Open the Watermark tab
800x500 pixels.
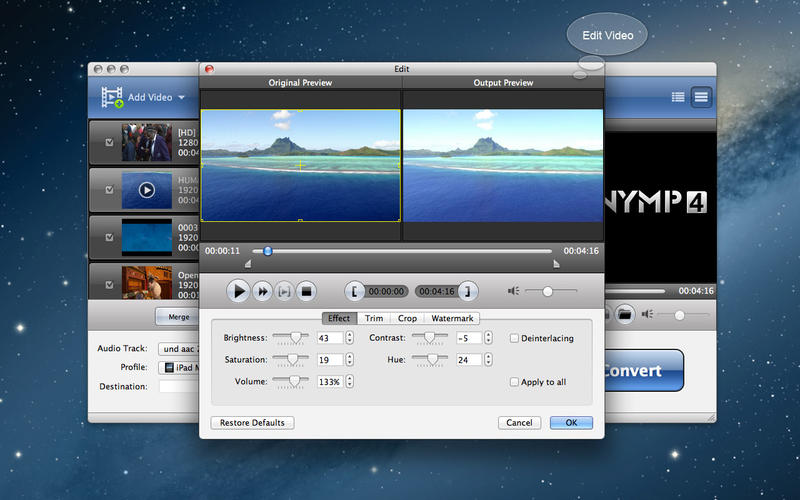click(452, 318)
